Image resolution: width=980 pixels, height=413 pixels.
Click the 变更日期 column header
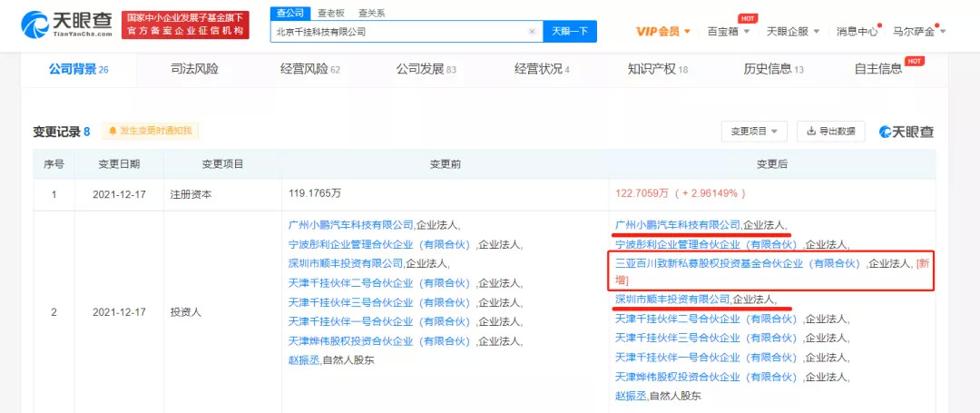pos(119,164)
